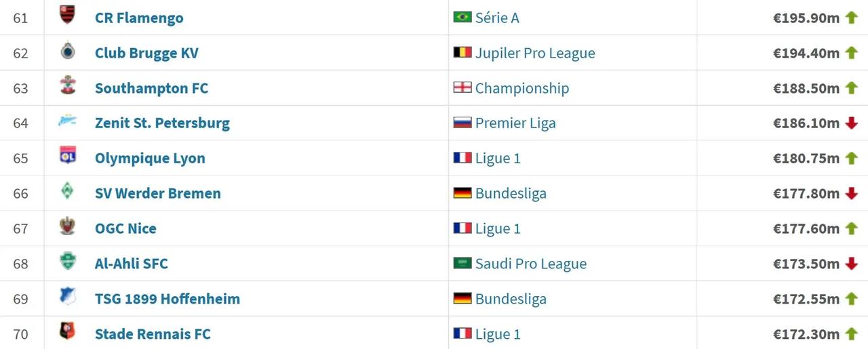Click the Brazil flag beside Série A
The height and width of the screenshot is (349, 868).
(462, 17)
